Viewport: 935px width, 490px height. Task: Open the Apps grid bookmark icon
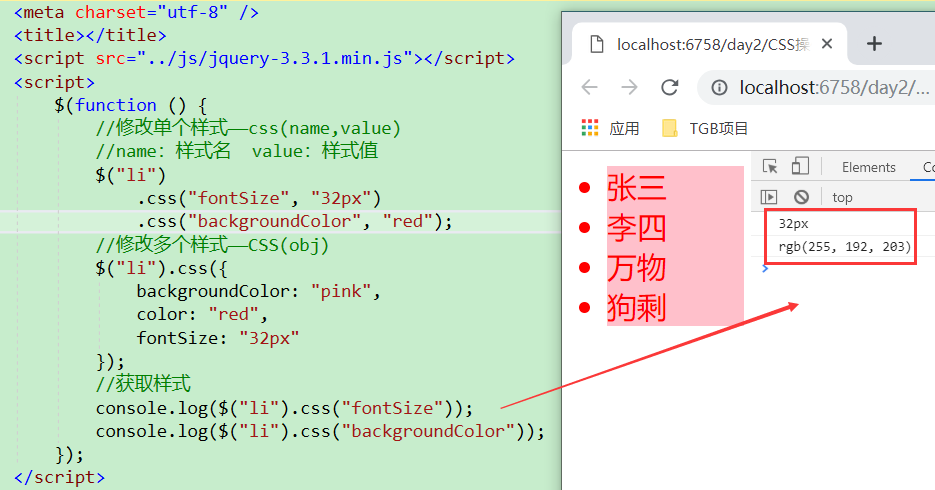pyautogui.click(x=590, y=128)
